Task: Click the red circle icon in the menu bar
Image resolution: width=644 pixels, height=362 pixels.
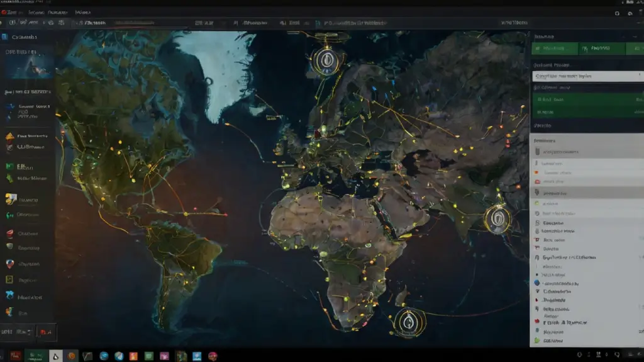Action: coord(5,12)
